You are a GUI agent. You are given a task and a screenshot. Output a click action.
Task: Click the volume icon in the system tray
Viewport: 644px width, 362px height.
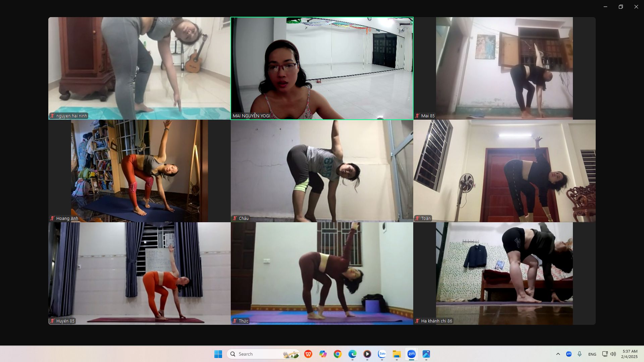(613, 354)
